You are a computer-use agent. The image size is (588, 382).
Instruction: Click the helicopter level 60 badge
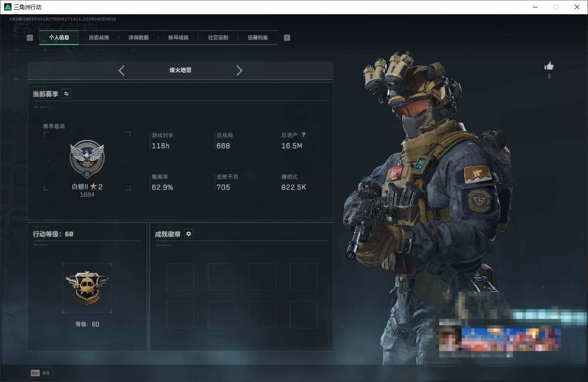87,288
